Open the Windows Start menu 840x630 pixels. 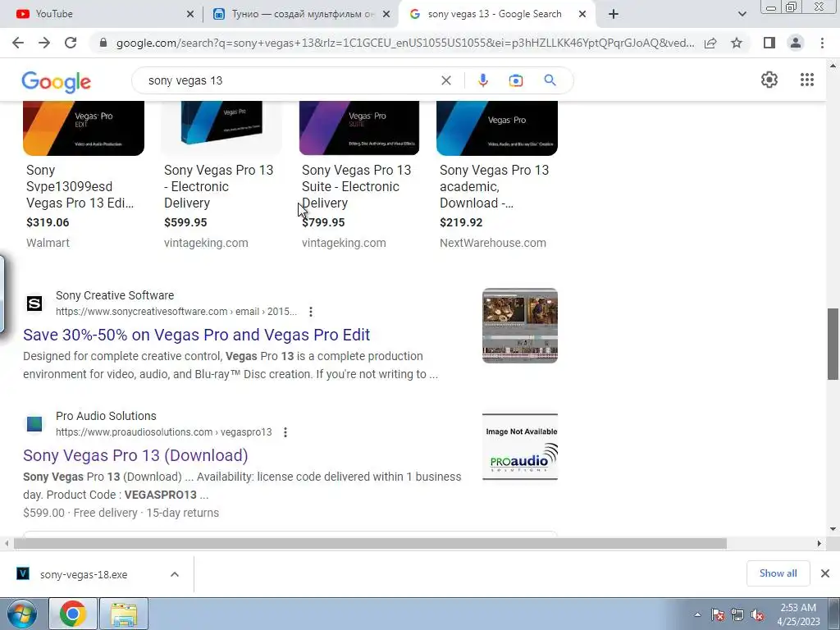point(22,614)
